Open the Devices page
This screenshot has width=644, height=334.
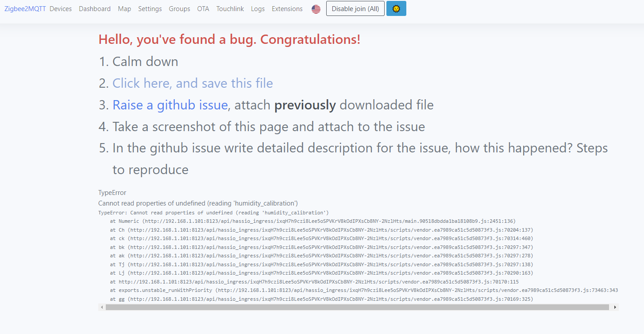click(61, 8)
